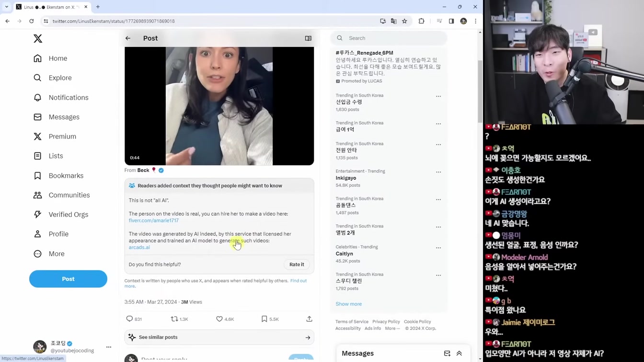Image resolution: width=644 pixels, height=362 pixels.
Task: Open more options for 곰돌댄스 trend
Action: pos(438,200)
